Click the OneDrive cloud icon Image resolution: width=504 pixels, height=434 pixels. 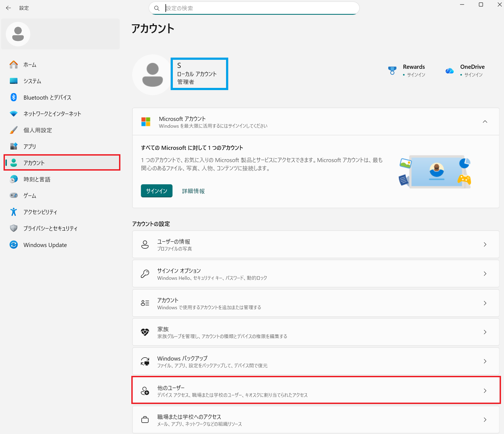click(x=449, y=70)
